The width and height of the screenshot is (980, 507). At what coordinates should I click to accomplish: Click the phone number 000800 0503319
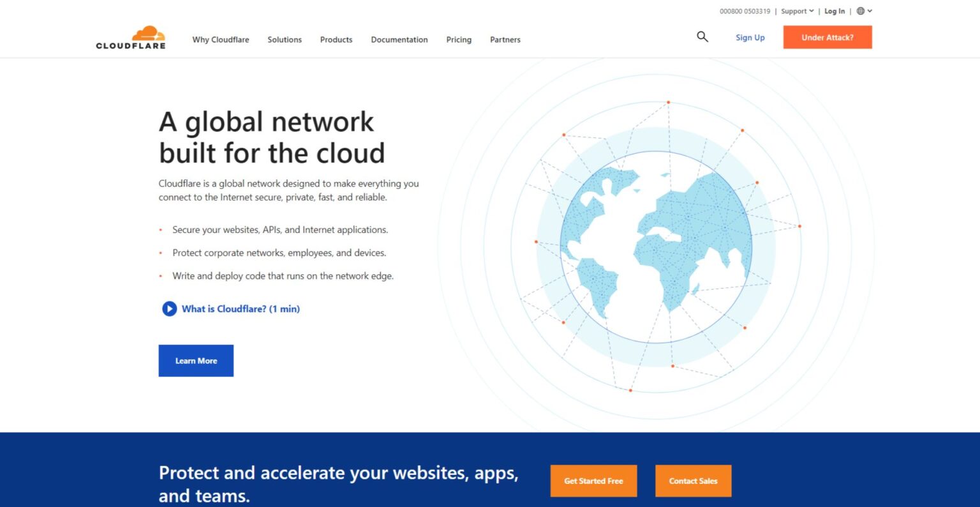pyautogui.click(x=745, y=11)
